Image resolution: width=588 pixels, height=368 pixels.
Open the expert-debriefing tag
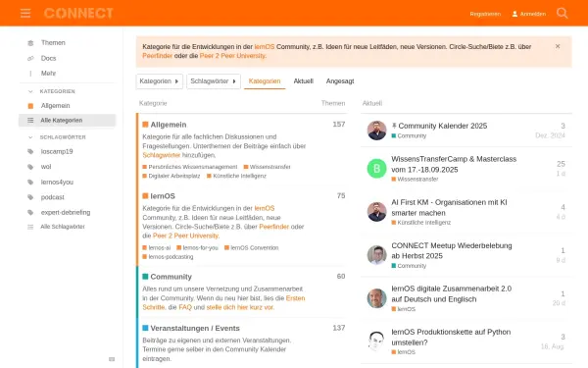tap(66, 212)
